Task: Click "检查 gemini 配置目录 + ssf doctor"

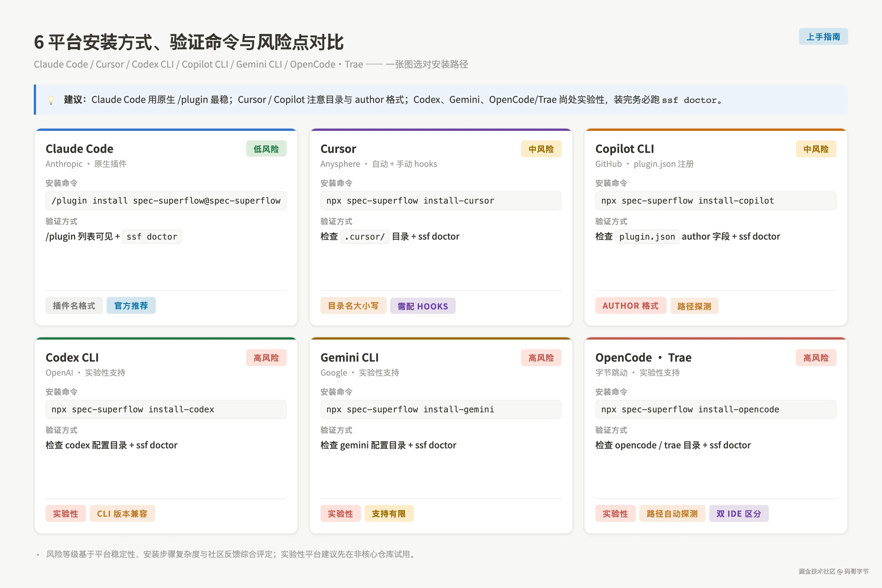Action: pyautogui.click(x=389, y=445)
